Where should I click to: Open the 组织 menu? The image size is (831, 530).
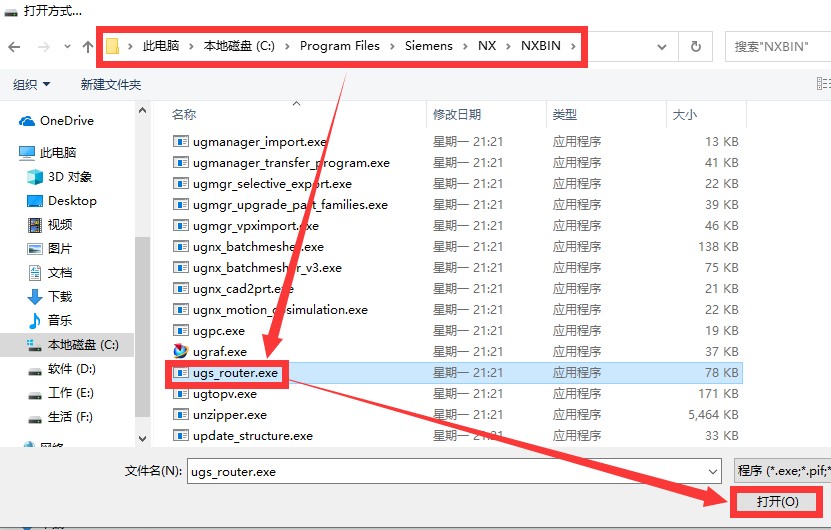(x=31, y=84)
